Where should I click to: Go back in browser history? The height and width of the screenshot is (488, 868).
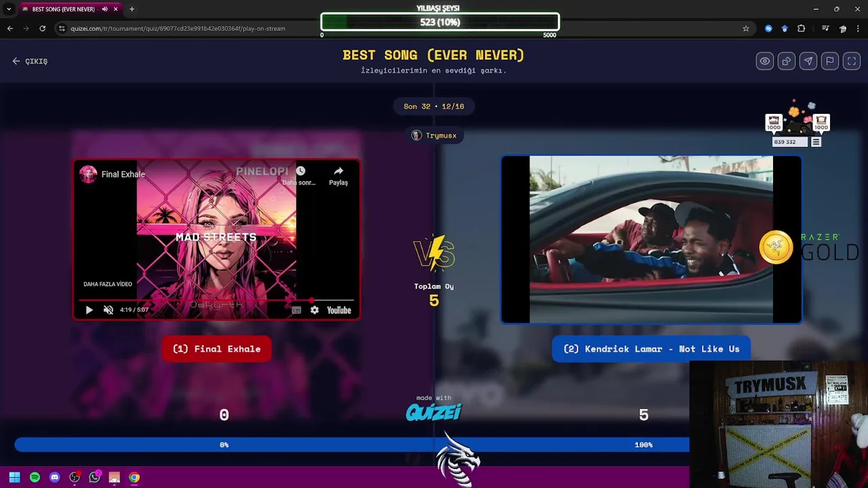(10, 28)
